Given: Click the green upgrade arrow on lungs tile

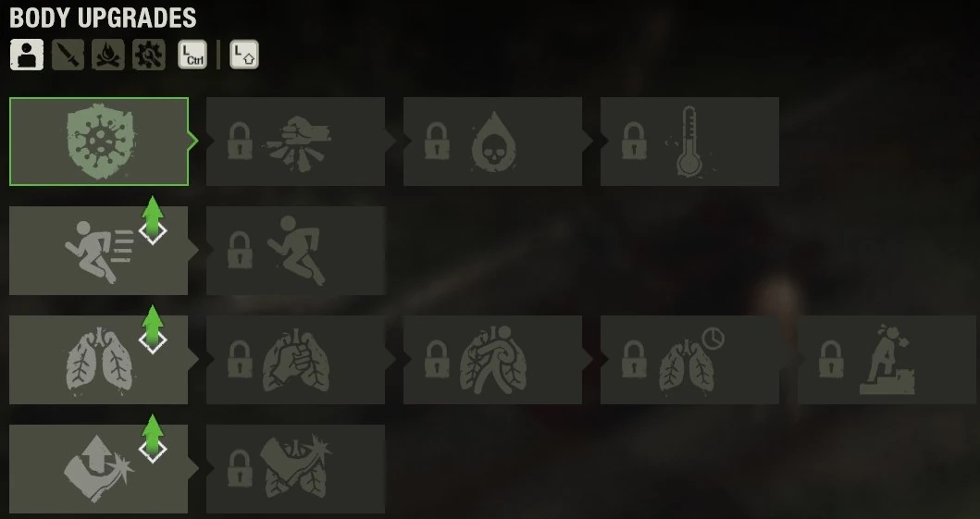Looking at the screenshot, I should (x=153, y=329).
